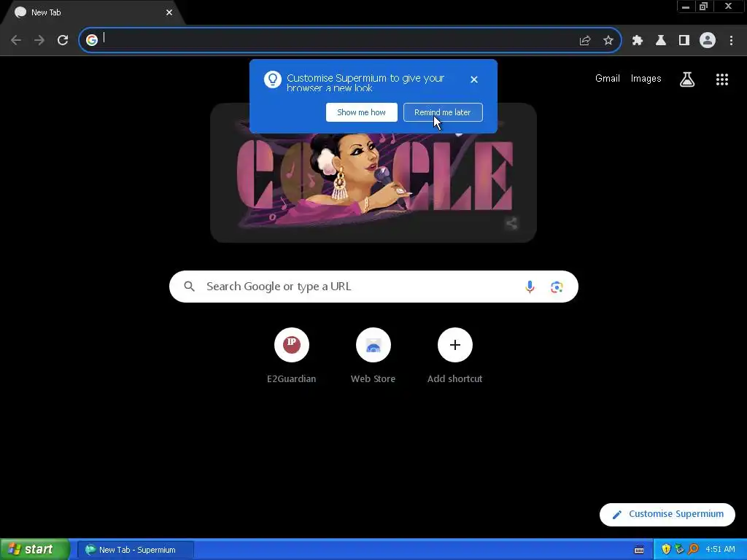Dismiss the Customise Supermium tip

pyautogui.click(x=474, y=79)
